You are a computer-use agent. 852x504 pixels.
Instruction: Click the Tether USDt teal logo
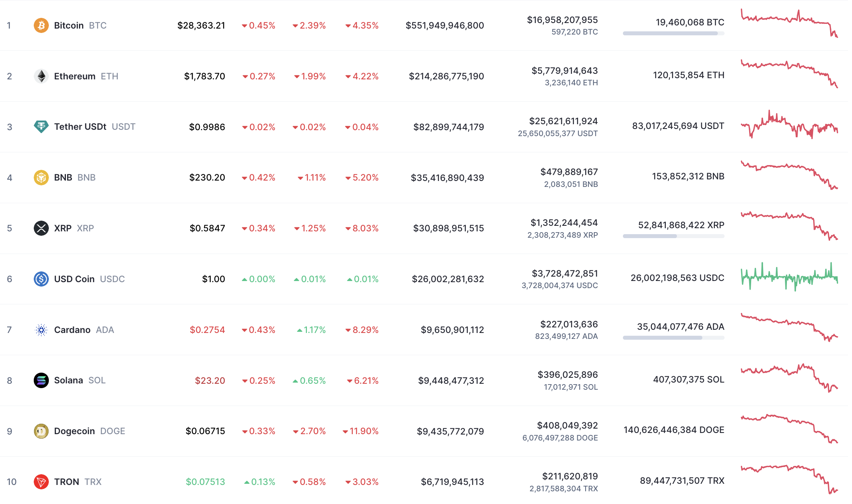[x=41, y=127]
